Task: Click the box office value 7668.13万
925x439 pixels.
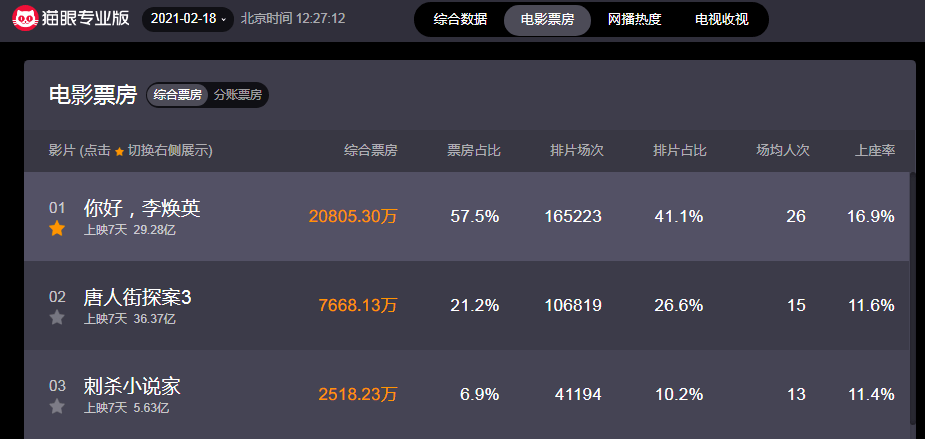Action: (x=358, y=306)
